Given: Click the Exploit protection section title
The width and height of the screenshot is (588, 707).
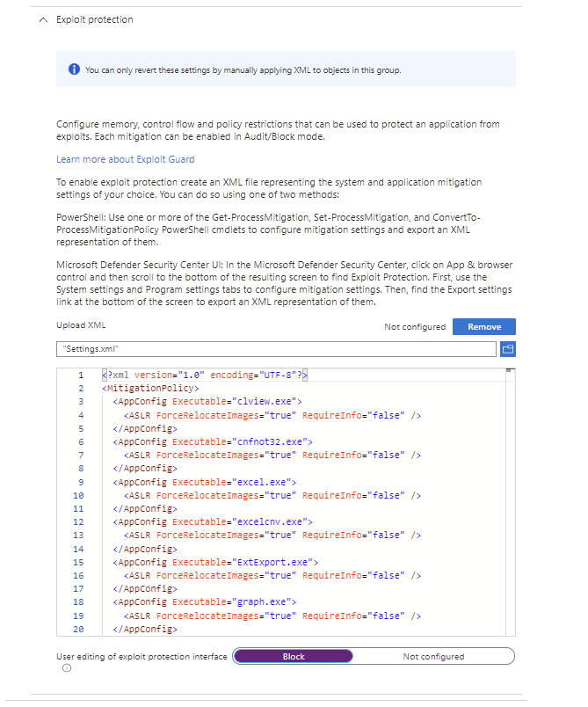Looking at the screenshot, I should click(94, 19).
